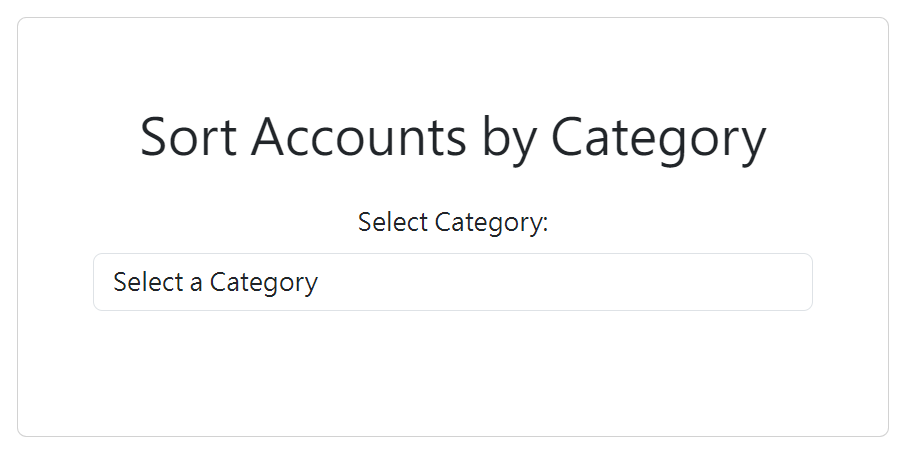Click the "Sort Accounts by Category" heading

tap(453, 137)
